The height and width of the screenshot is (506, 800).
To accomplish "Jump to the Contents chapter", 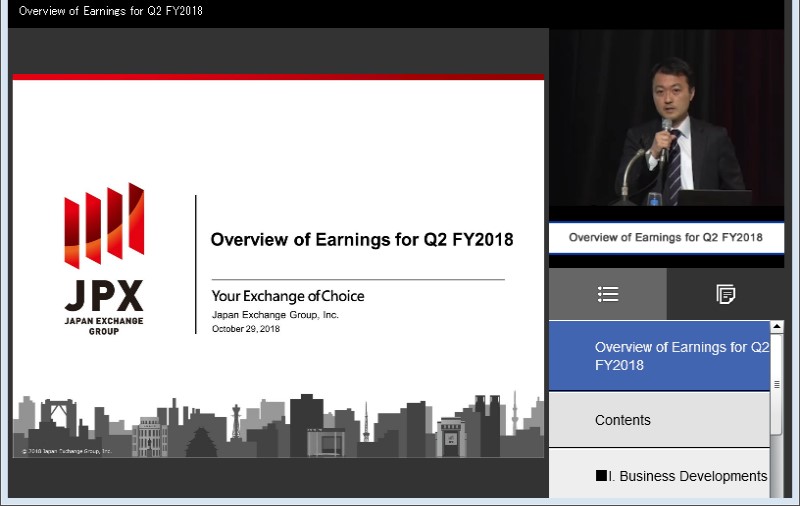I will click(659, 420).
